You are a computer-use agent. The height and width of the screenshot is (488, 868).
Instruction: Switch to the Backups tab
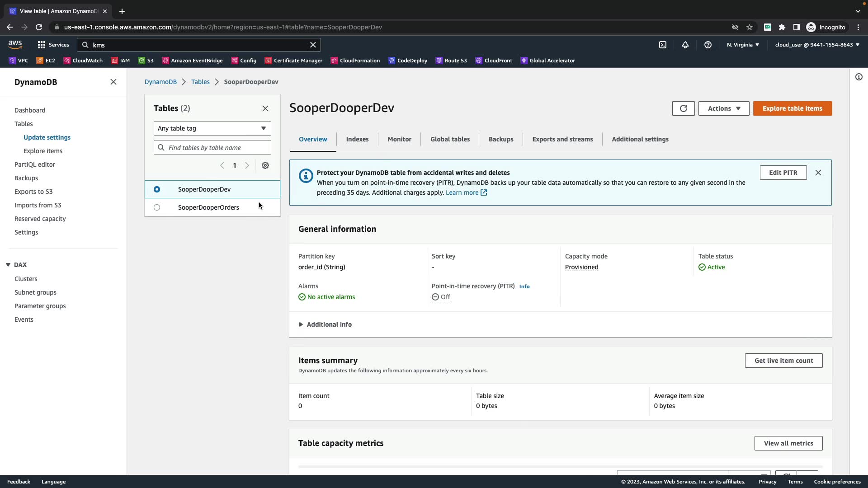click(x=501, y=139)
